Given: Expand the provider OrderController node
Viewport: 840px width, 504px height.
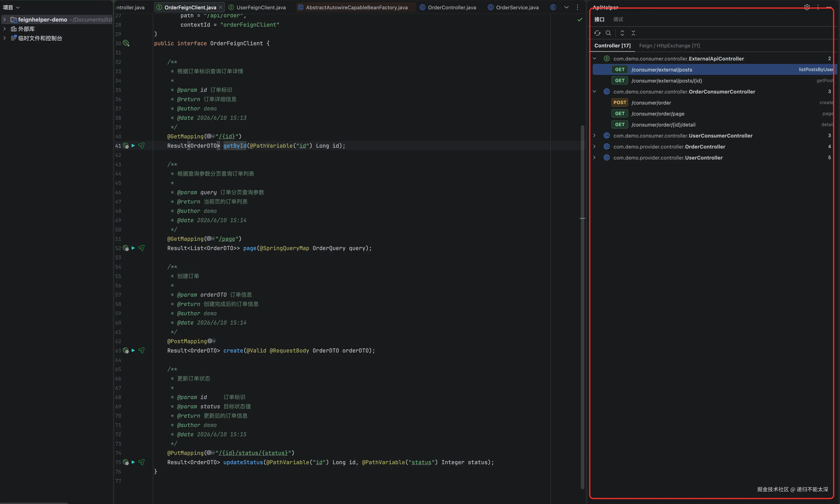Looking at the screenshot, I should pyautogui.click(x=594, y=147).
